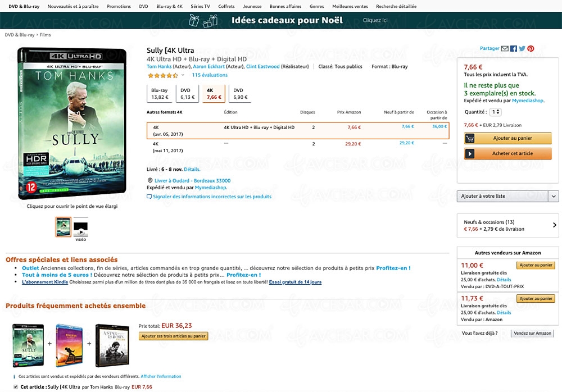
Task: Open Neufs & occasions chevron
Action: pos(555,225)
